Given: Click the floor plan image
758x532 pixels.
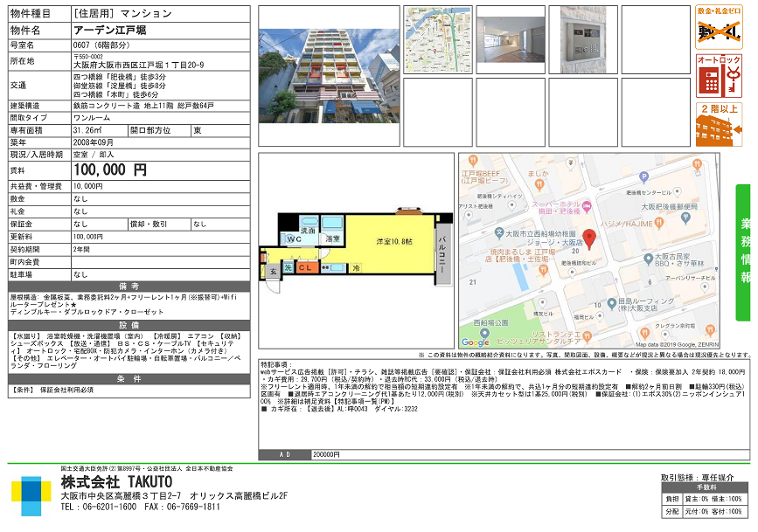Looking at the screenshot, I should (355, 246).
